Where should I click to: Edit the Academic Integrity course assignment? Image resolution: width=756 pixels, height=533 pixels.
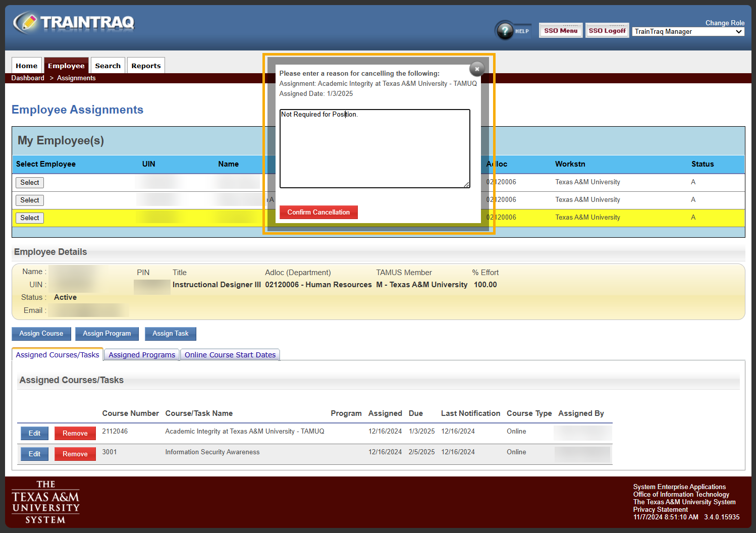34,433
